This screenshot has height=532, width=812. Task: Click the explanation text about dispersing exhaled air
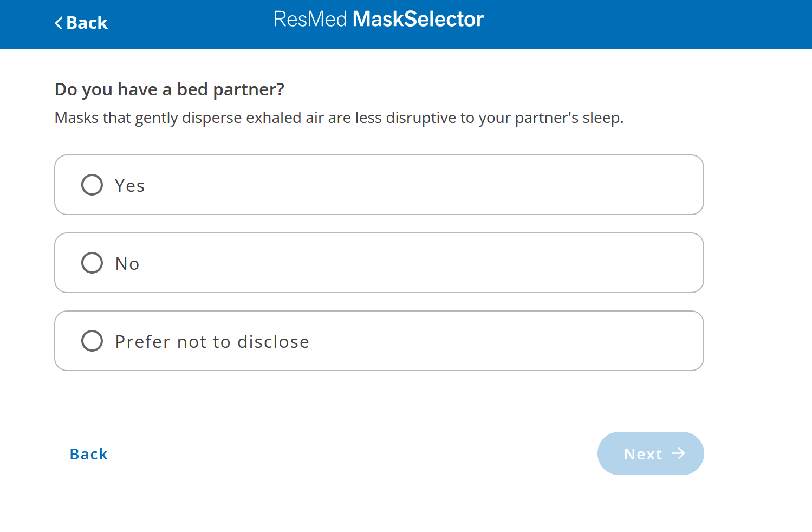click(x=339, y=118)
